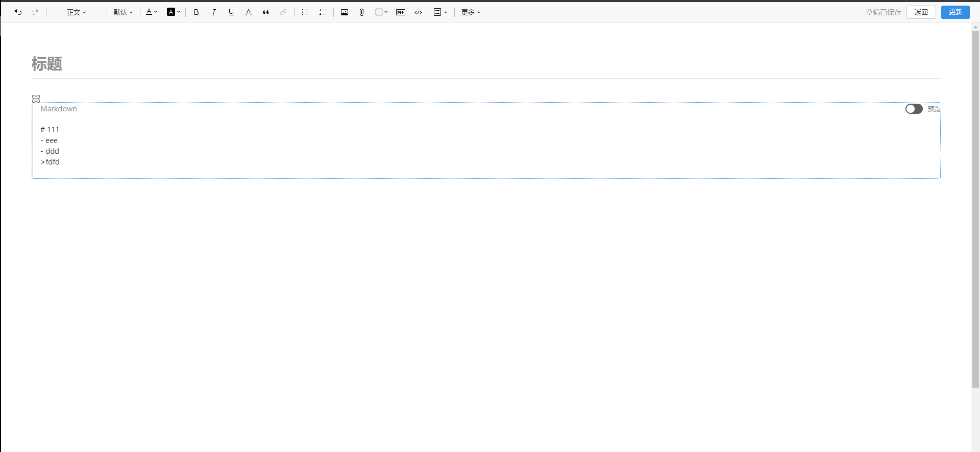The image size is (980, 452).
Task: Click the redo arrow icon
Action: [35, 12]
